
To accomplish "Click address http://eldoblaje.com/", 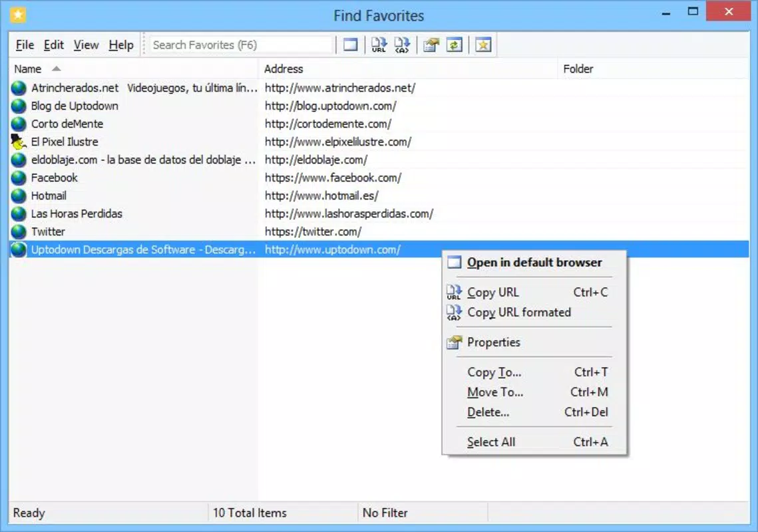I will click(316, 160).
